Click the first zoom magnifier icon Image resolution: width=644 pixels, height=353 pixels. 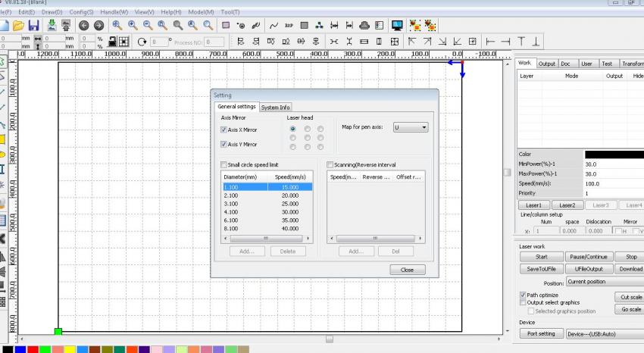pyautogui.click(x=117, y=25)
